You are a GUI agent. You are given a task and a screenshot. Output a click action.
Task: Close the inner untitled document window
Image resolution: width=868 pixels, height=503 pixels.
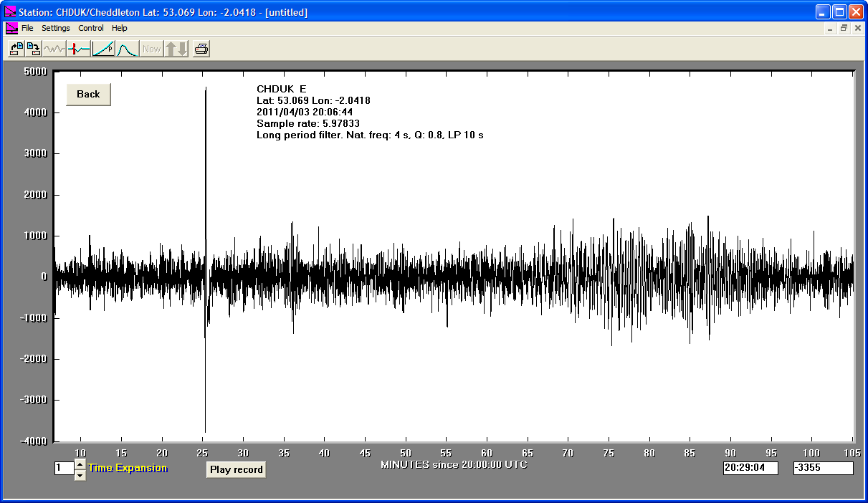click(x=857, y=28)
